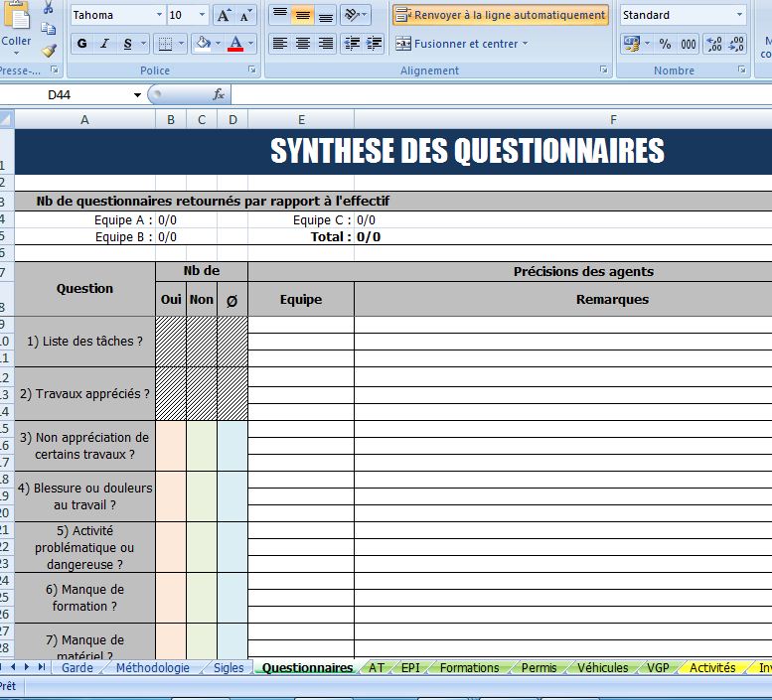Increase font size with the large A icon
This screenshot has width=772, height=700.
click(224, 15)
